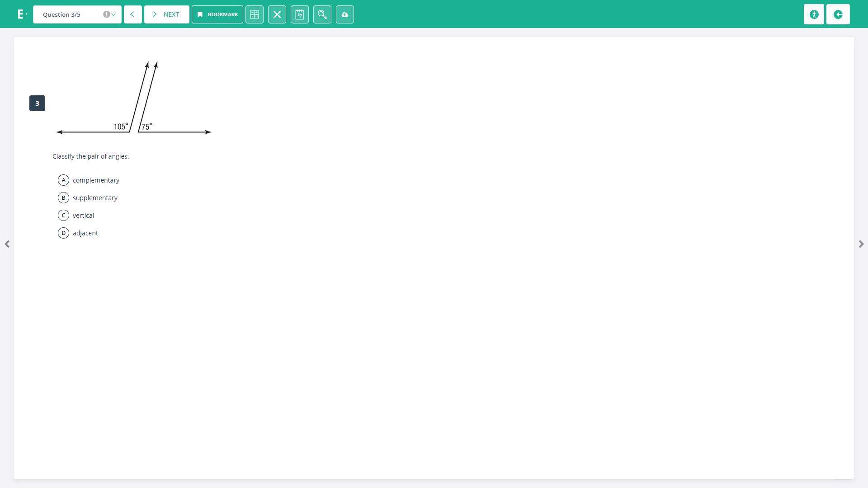Select answer B supplementary
Image resolution: width=868 pixels, height=488 pixels.
64,198
